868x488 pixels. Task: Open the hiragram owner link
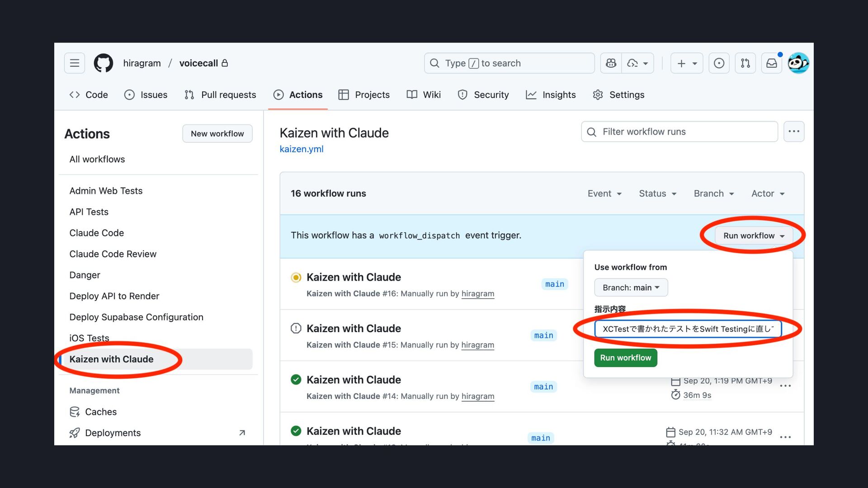pos(142,63)
